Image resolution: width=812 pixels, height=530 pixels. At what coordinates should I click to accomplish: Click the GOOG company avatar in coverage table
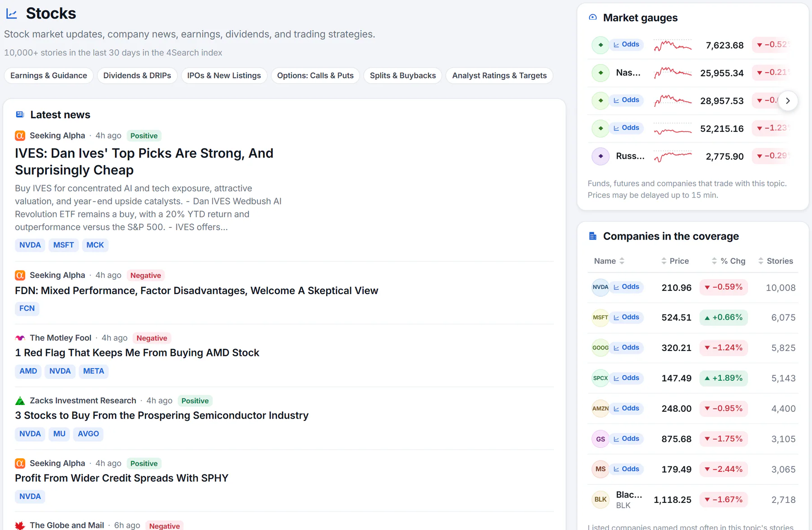coord(600,348)
